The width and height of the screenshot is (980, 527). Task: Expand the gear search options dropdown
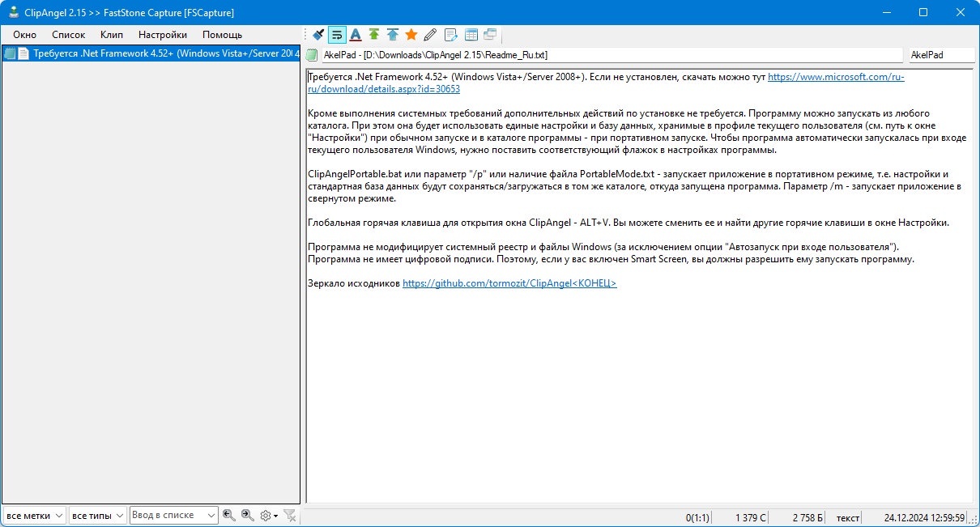[269, 515]
